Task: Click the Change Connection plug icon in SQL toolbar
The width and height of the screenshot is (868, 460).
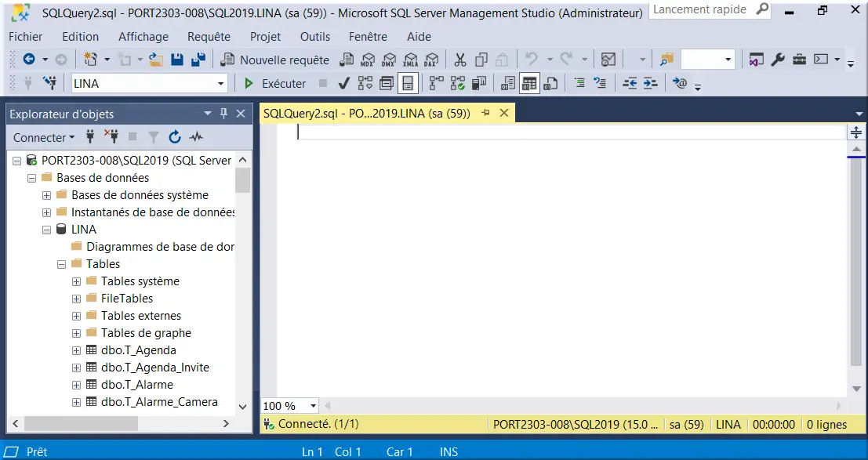Action: click(x=49, y=83)
